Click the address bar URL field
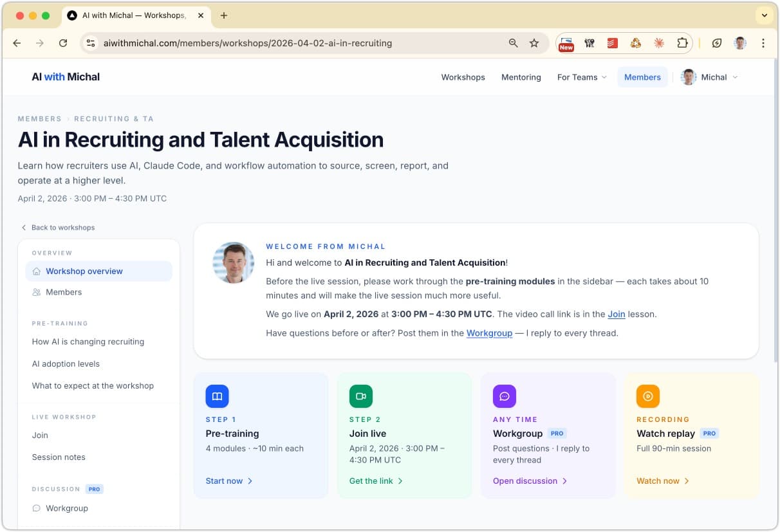 click(290, 43)
